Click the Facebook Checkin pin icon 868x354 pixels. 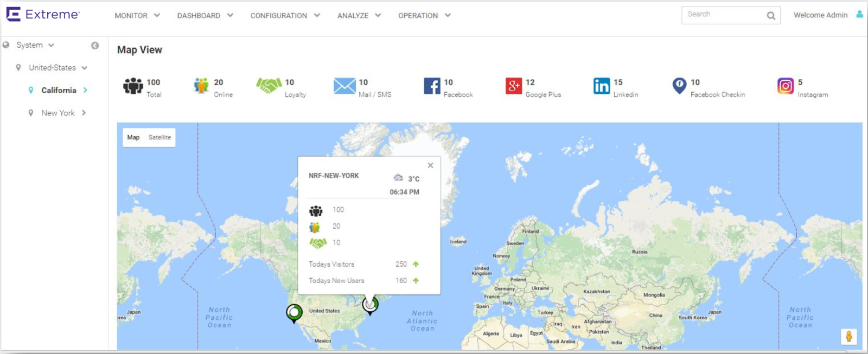point(679,86)
